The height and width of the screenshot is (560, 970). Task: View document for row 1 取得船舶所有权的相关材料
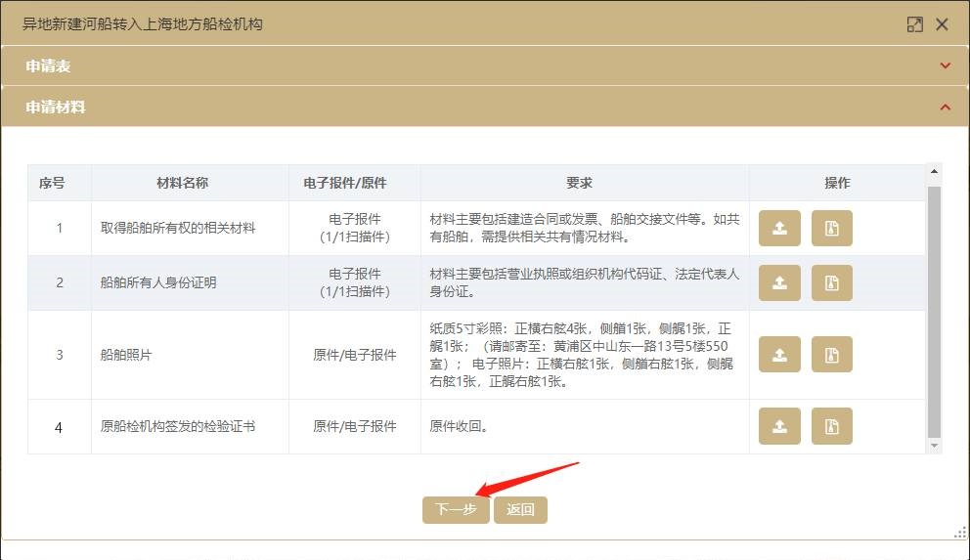click(x=832, y=228)
